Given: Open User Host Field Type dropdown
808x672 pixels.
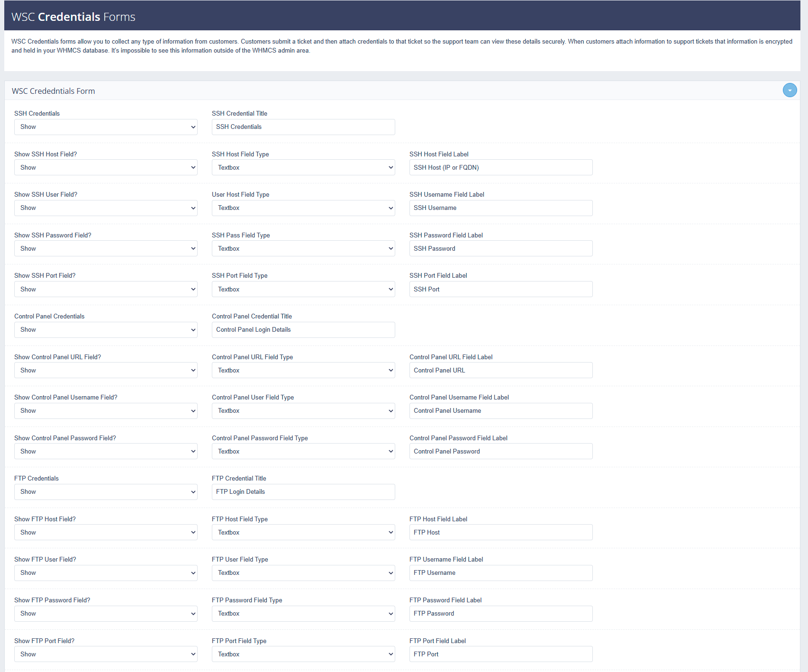Looking at the screenshot, I should pos(303,208).
